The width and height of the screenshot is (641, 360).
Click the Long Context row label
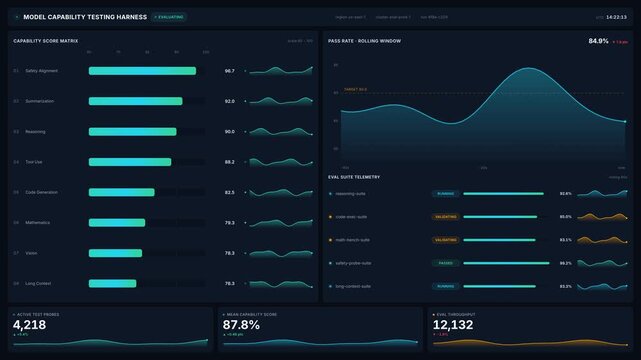click(38, 284)
